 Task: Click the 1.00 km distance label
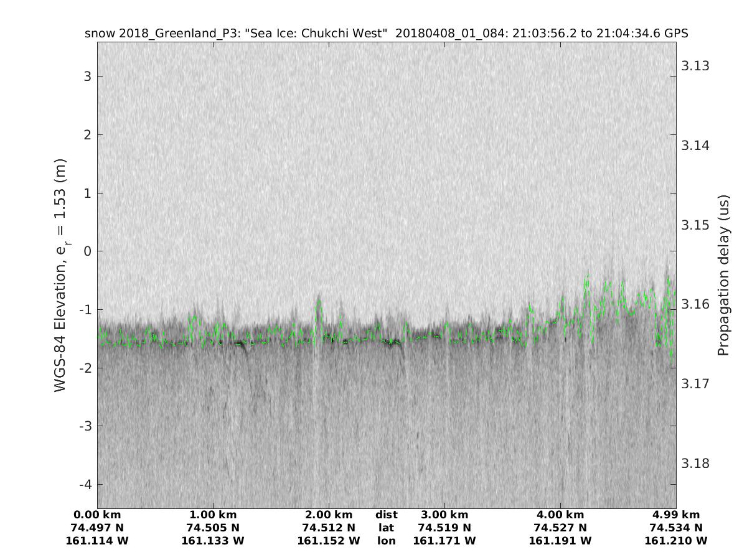click(x=213, y=515)
